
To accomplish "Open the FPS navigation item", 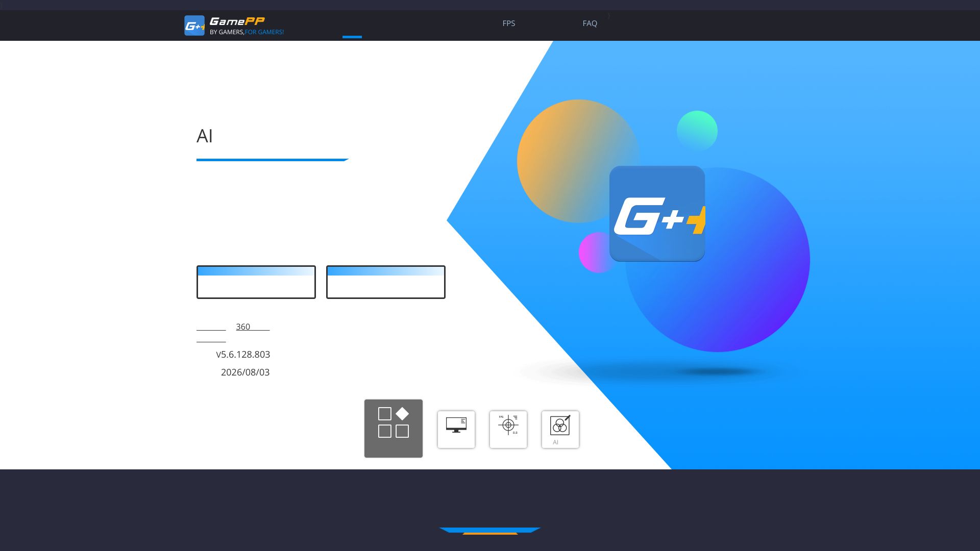I will point(509,23).
